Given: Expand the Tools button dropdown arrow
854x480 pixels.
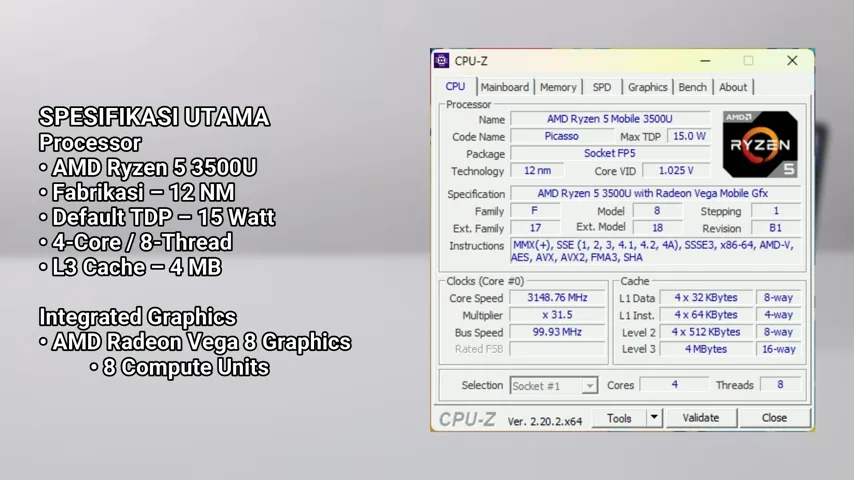Looking at the screenshot, I should tap(654, 418).
